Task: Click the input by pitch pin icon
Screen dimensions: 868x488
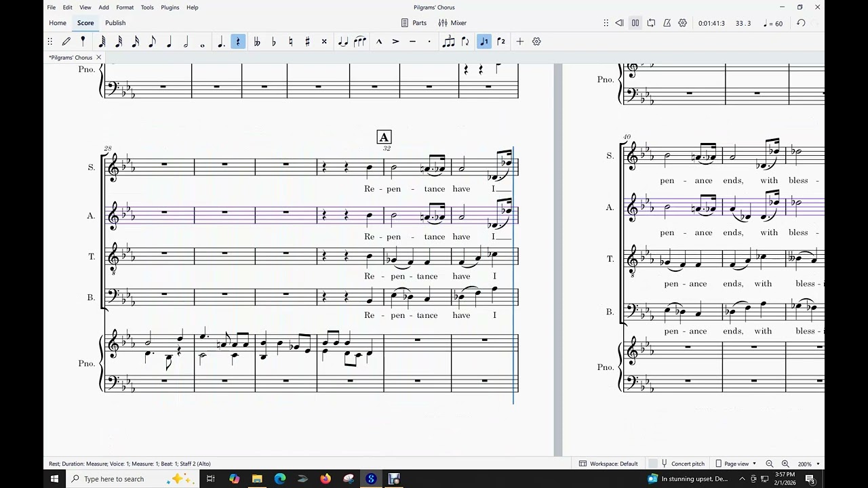Action: (83, 41)
